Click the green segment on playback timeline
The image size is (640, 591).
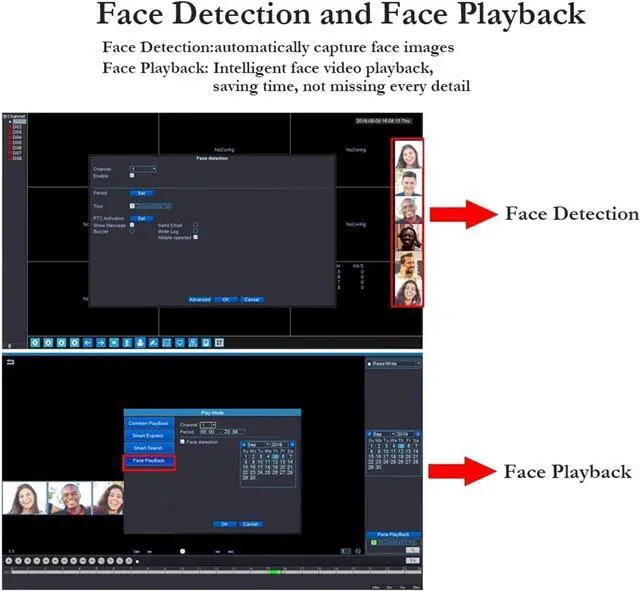point(273,570)
